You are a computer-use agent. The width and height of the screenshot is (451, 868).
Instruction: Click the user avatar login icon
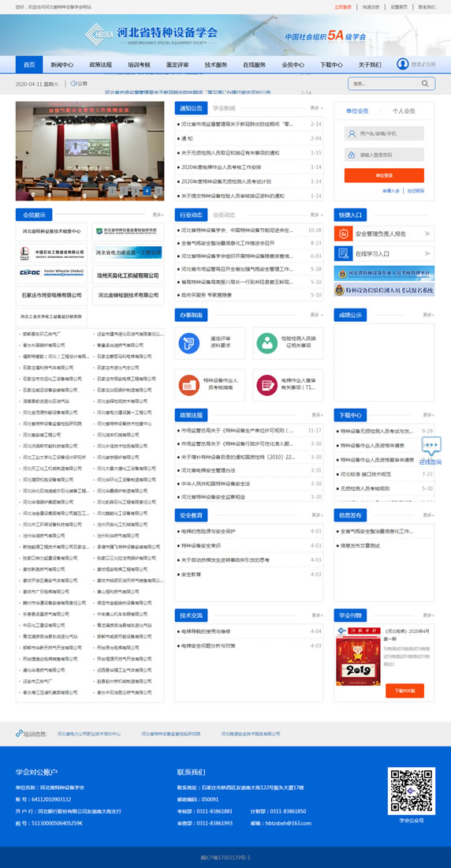coord(402,64)
